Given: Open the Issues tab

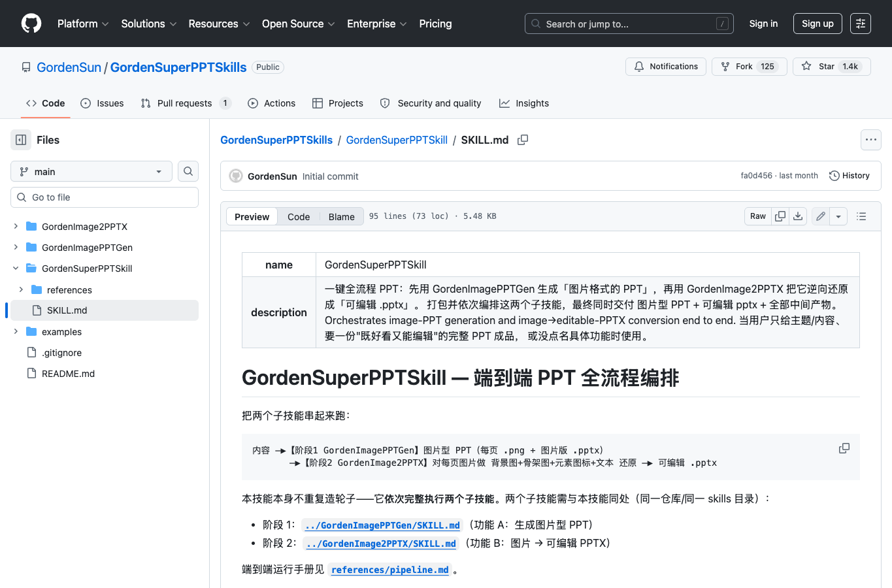Looking at the screenshot, I should pos(102,103).
